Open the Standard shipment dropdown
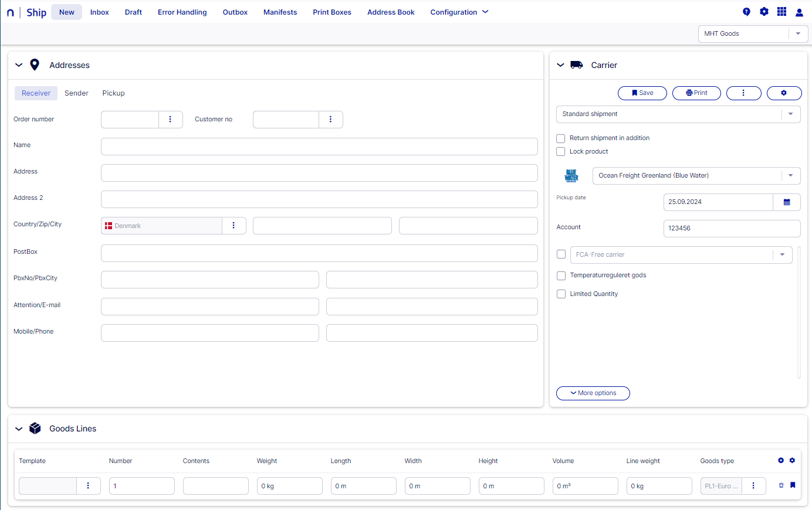812x510 pixels. pyautogui.click(x=678, y=114)
